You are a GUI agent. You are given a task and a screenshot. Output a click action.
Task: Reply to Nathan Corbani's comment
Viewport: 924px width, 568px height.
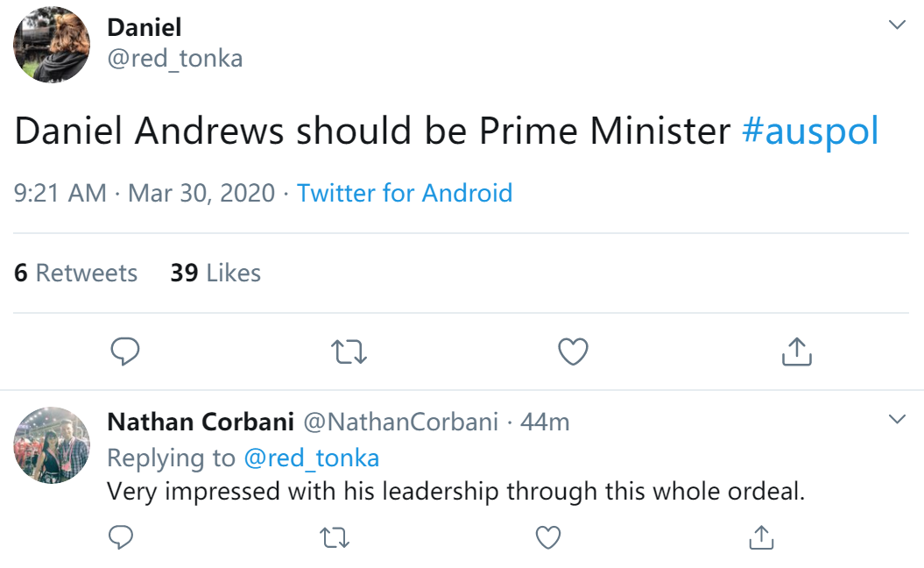[x=120, y=536]
